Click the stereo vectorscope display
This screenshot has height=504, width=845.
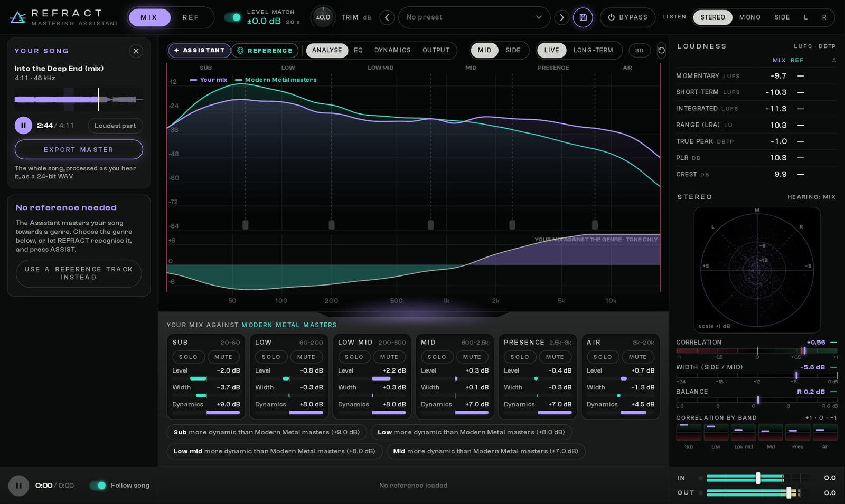(757, 270)
